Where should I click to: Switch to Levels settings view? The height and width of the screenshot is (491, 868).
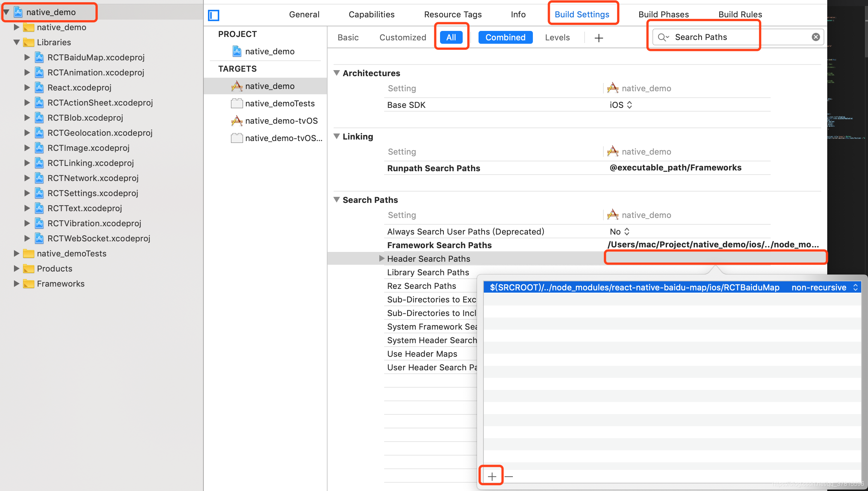[557, 37]
